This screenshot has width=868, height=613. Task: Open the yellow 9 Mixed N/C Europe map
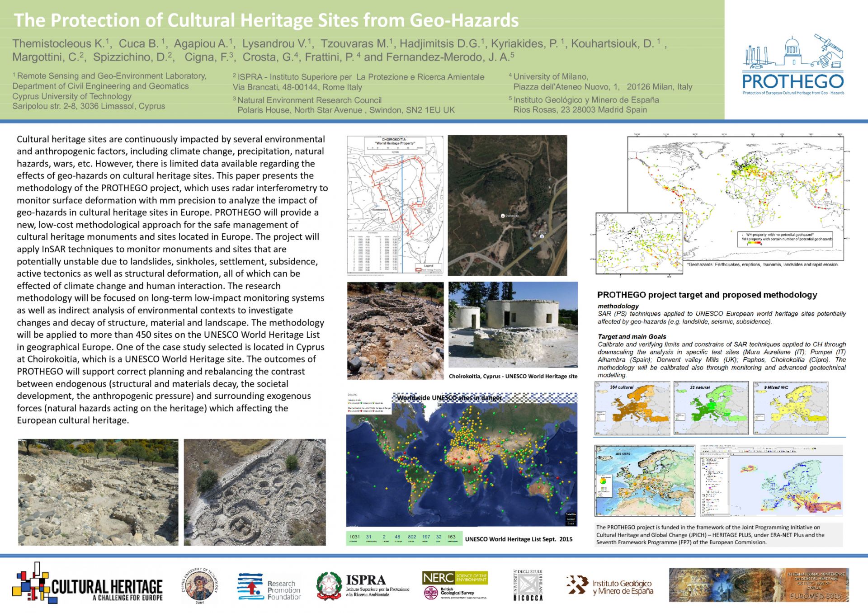(x=790, y=408)
